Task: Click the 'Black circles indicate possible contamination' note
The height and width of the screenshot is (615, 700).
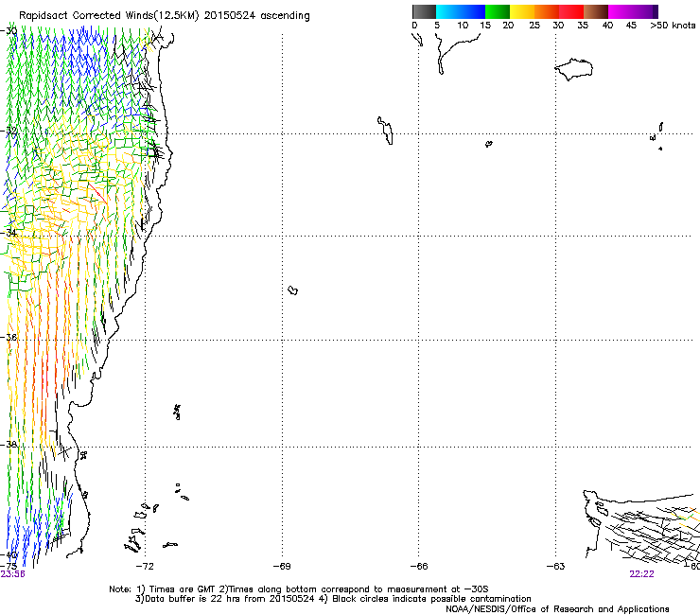Action: (426, 599)
